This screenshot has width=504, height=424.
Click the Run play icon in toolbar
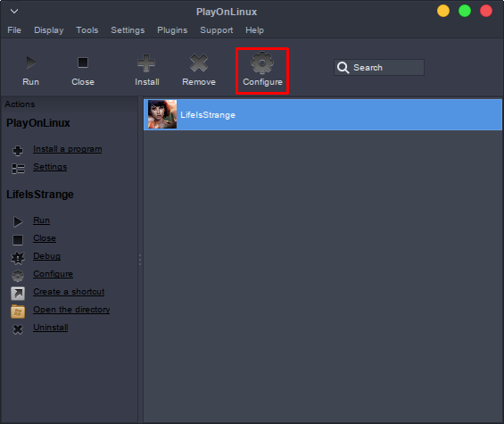tap(31, 62)
